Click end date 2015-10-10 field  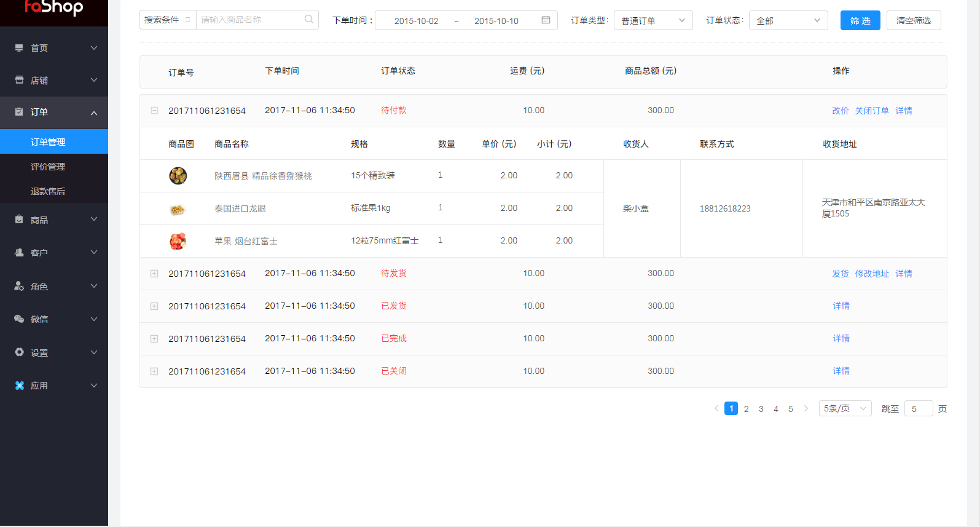(496, 20)
